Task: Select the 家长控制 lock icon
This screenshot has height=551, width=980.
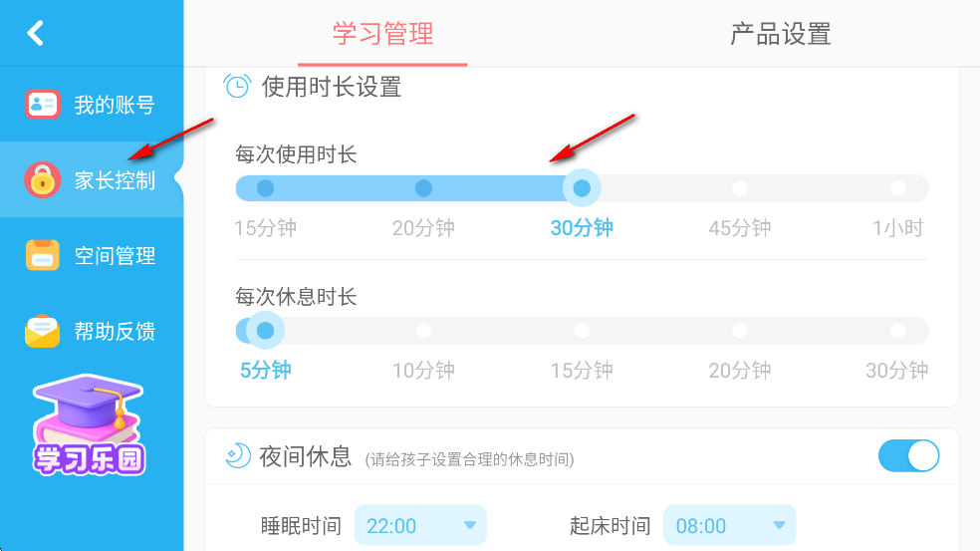Action: [x=43, y=180]
